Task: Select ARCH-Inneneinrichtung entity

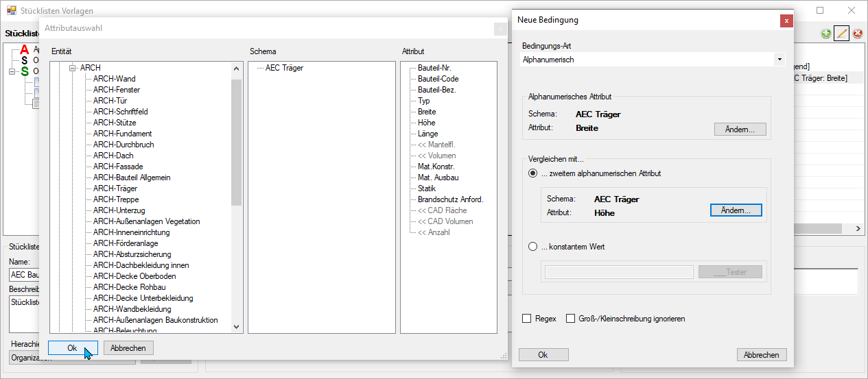Action: (132, 232)
